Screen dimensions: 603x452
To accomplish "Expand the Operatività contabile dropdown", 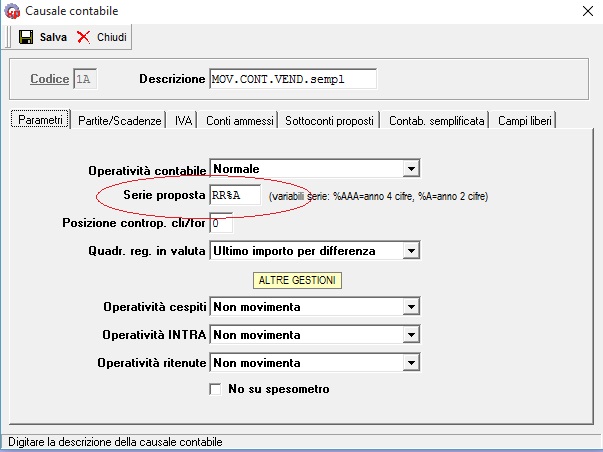I will point(410,169).
